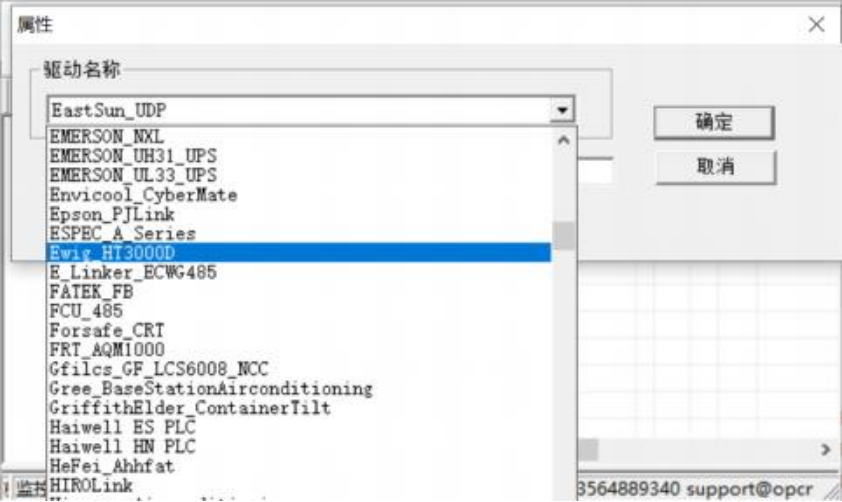The image size is (842, 502).
Task: Click the input field behind the dropdown list
Action: [595, 171]
